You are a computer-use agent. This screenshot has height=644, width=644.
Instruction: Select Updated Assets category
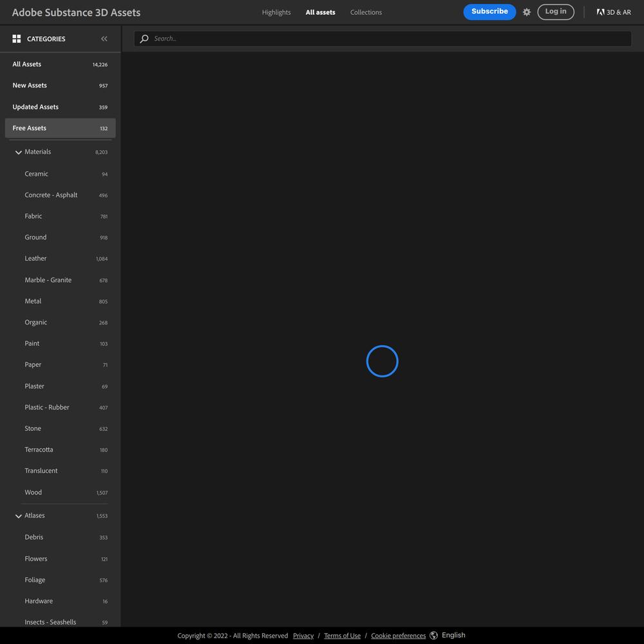click(x=60, y=107)
